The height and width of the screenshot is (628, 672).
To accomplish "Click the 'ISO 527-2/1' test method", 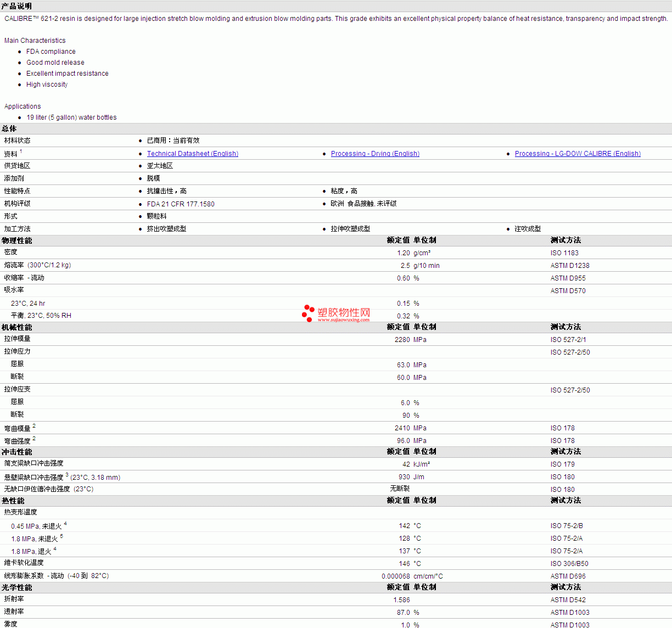I will coord(568,340).
